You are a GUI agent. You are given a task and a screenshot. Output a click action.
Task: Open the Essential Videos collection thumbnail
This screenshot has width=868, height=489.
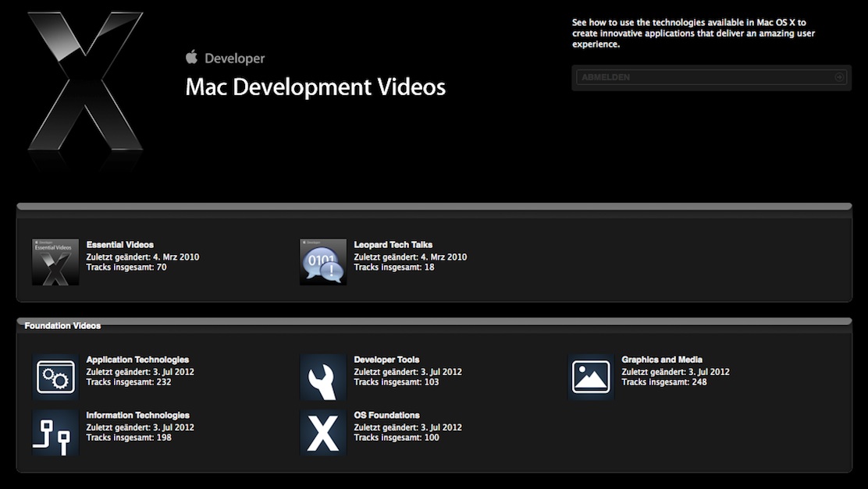click(x=55, y=262)
